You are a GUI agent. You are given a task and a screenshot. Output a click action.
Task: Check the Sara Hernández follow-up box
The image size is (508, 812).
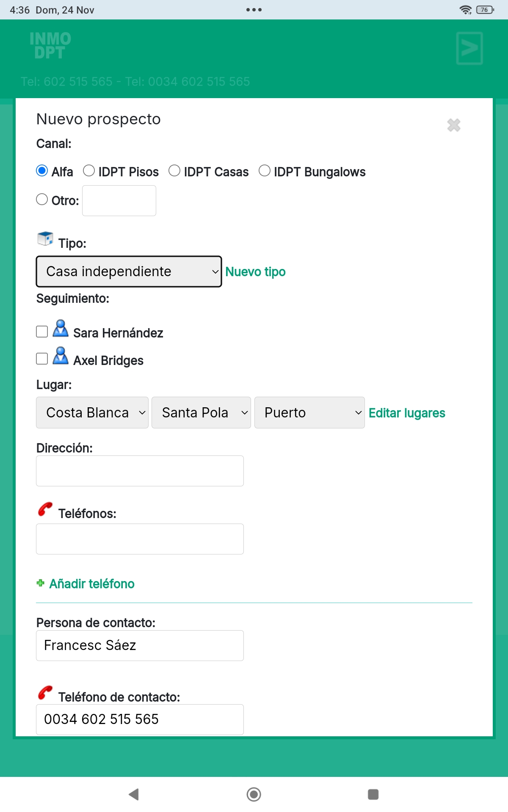tap(42, 332)
